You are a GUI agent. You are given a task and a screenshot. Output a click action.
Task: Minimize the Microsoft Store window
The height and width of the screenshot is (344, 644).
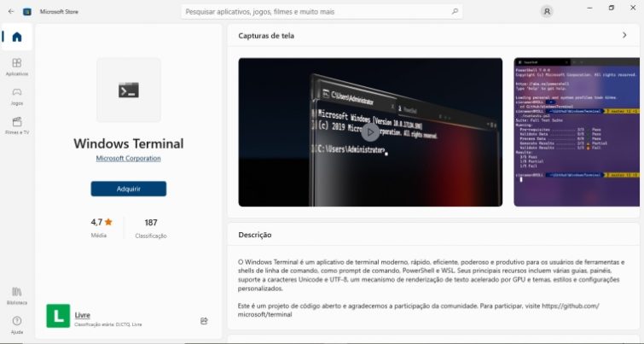click(589, 8)
